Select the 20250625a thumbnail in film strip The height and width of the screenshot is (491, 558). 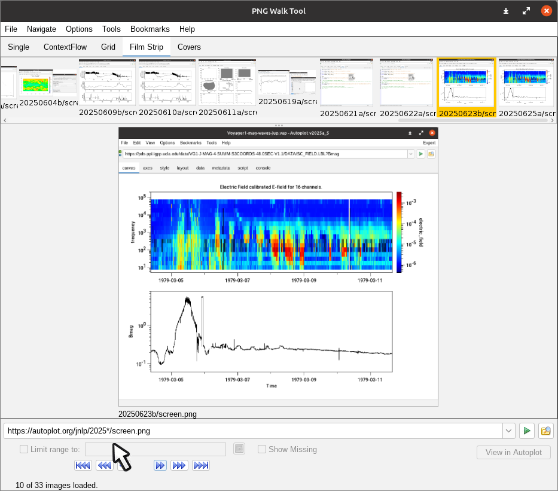pyautogui.click(x=526, y=88)
